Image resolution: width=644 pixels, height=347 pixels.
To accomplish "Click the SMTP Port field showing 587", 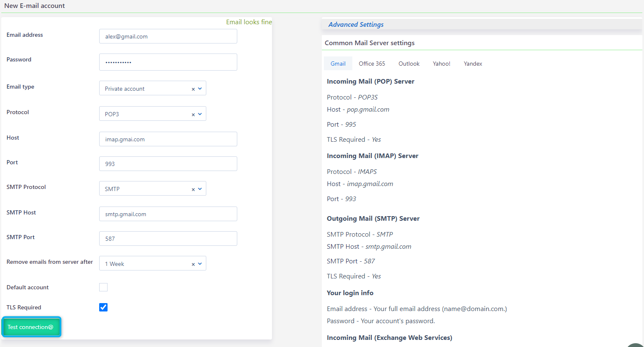I will (x=168, y=239).
